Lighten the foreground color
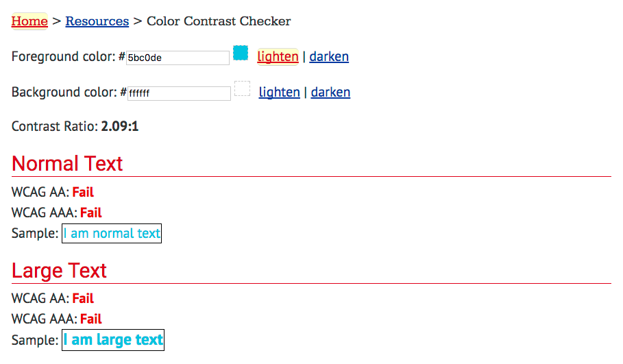 click(x=278, y=56)
